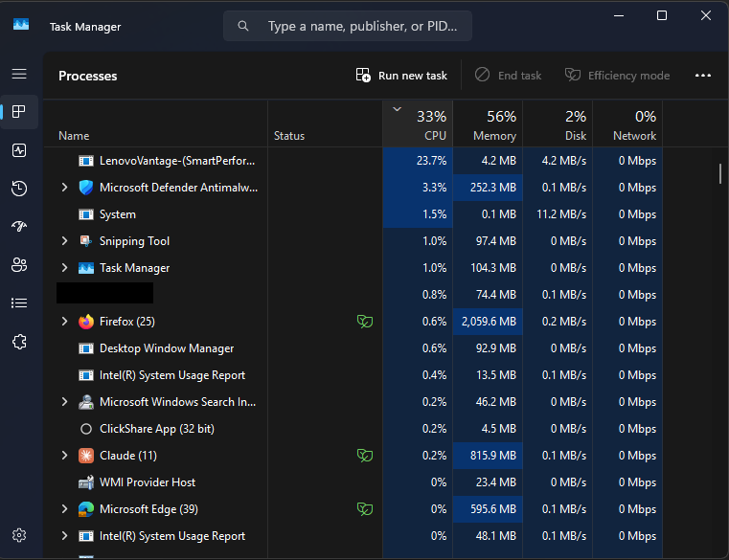The width and height of the screenshot is (729, 560).
Task: Click the search magnifier icon
Action: tap(243, 26)
